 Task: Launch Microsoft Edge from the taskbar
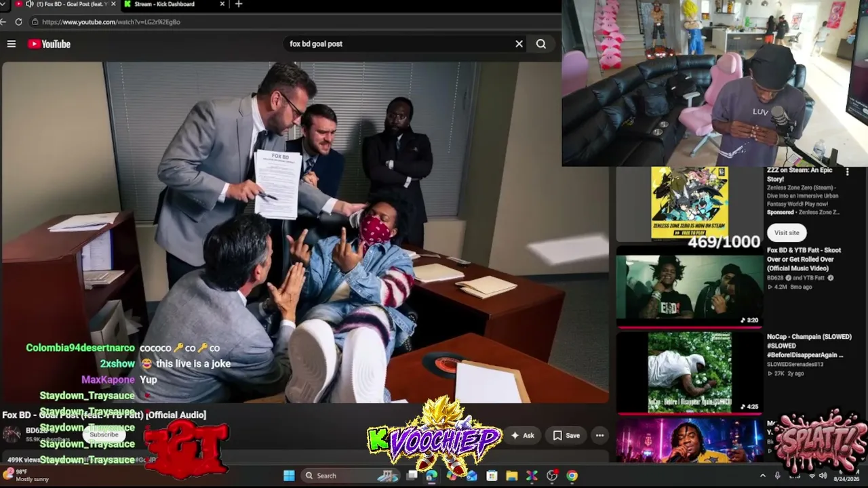click(431, 476)
